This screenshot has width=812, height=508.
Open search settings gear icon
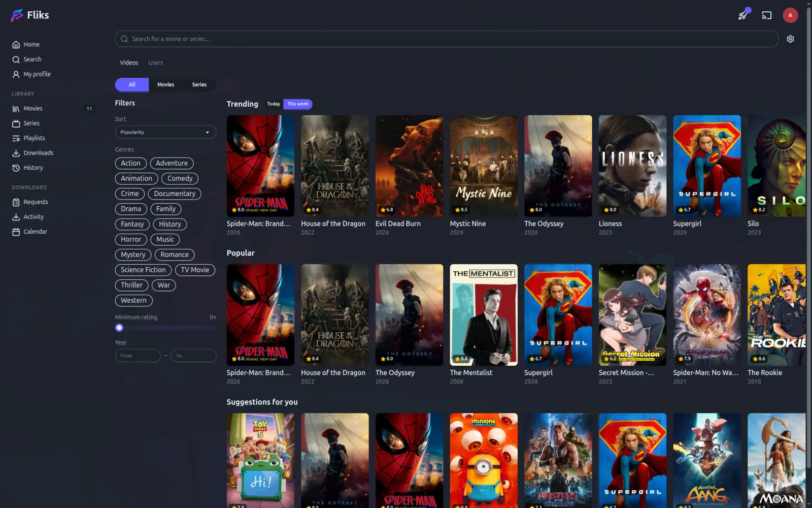tap(790, 39)
